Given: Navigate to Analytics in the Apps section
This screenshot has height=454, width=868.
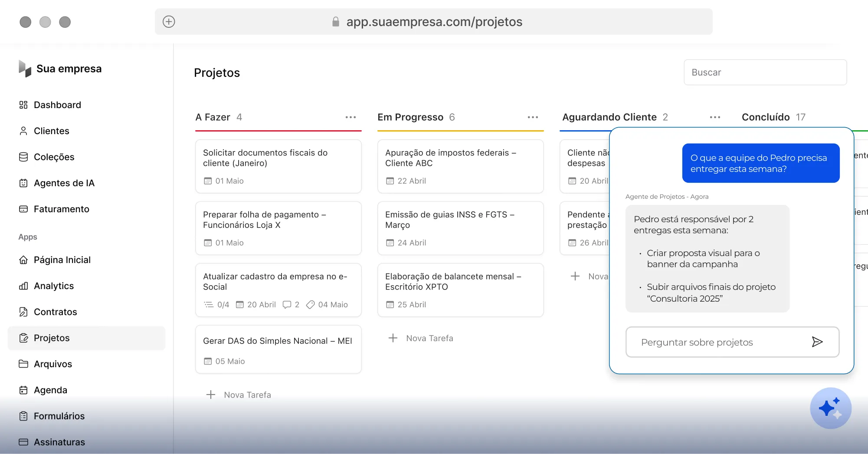Looking at the screenshot, I should (54, 286).
